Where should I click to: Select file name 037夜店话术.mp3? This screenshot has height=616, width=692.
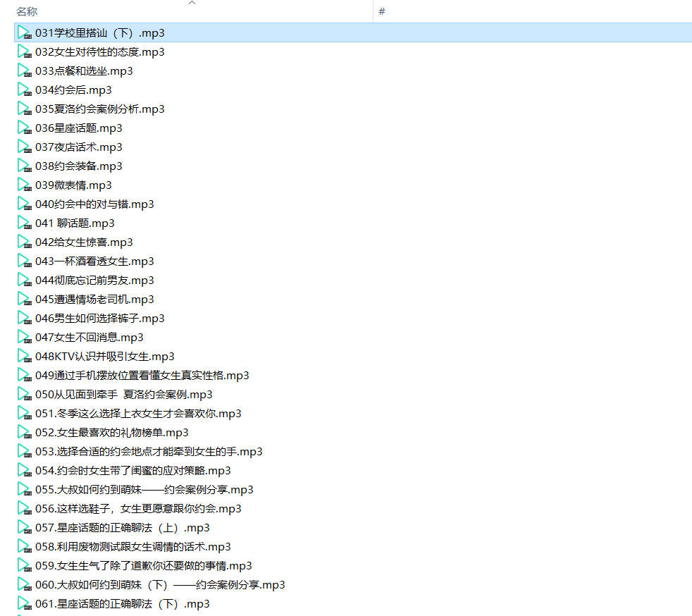tap(78, 147)
